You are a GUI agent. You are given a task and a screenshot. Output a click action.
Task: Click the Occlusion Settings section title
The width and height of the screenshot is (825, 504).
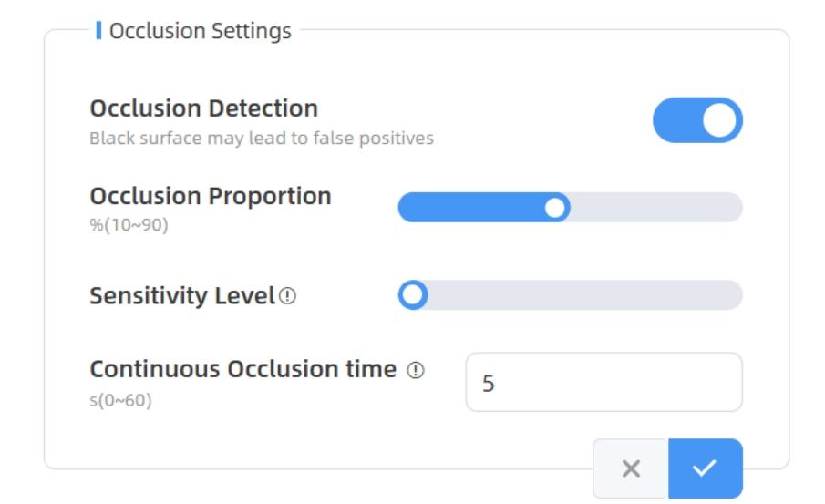[x=200, y=31]
